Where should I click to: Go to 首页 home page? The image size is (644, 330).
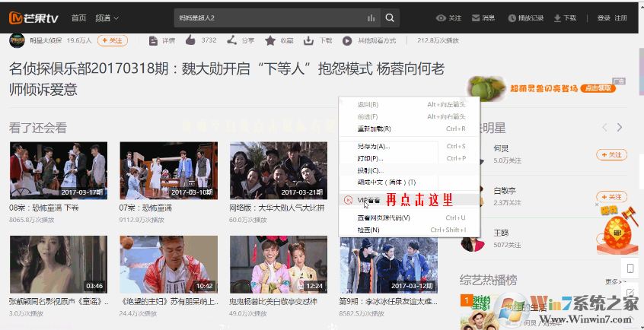pyautogui.click(x=78, y=17)
